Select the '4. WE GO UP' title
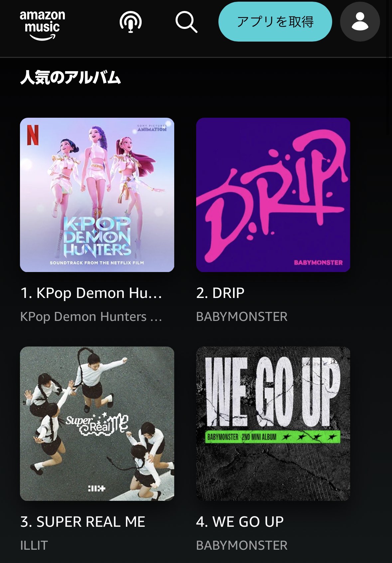 click(240, 522)
